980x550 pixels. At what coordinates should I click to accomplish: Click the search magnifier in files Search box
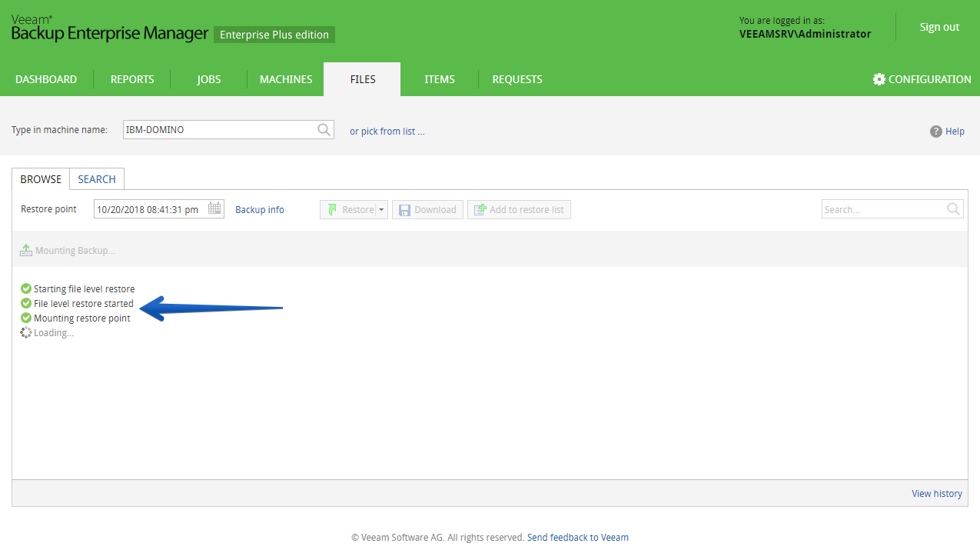coord(953,209)
